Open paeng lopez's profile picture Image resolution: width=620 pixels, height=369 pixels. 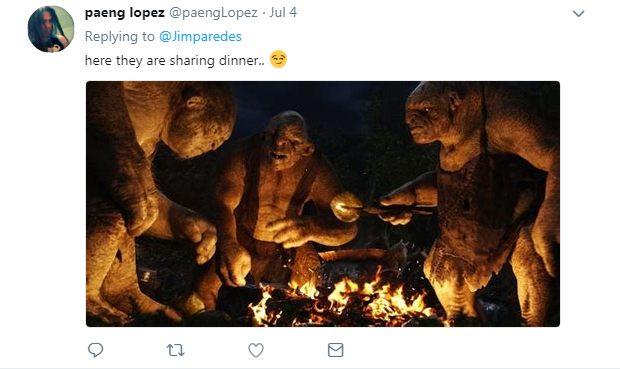(x=51, y=29)
